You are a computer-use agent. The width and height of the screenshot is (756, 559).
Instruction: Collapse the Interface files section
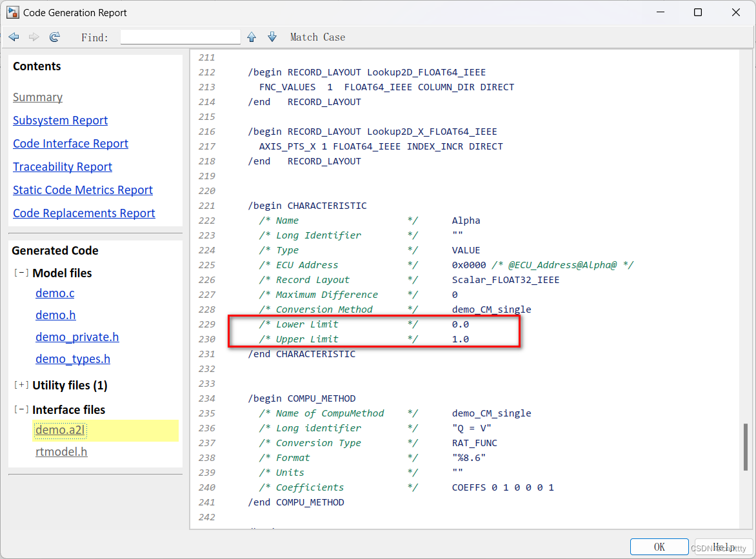pyautogui.click(x=21, y=409)
